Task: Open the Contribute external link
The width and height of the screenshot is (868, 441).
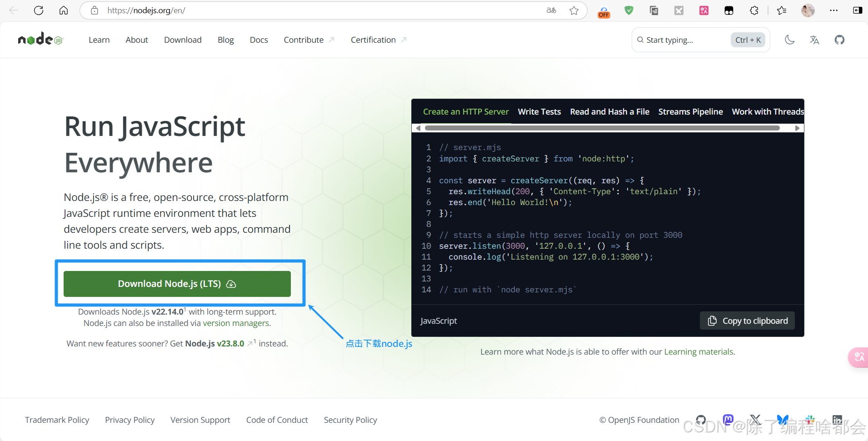Action: click(x=309, y=40)
